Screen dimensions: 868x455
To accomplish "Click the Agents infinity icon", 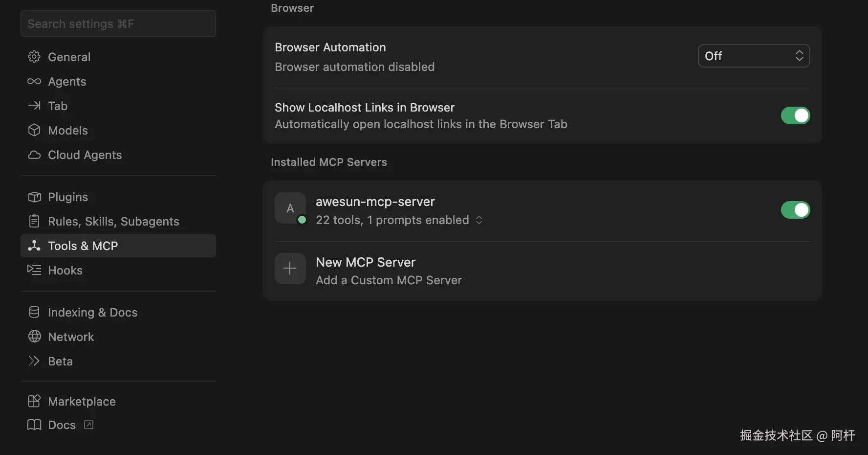I will point(34,81).
